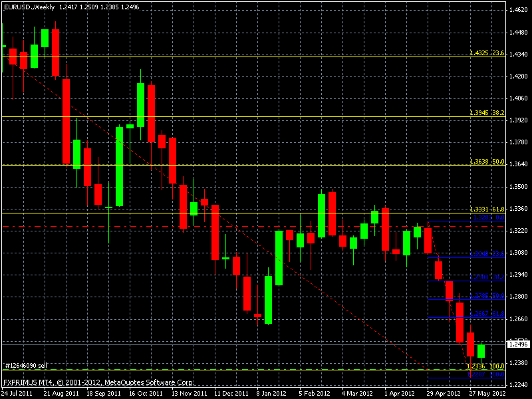Click the 1.4200 price scale value

click(x=519, y=76)
